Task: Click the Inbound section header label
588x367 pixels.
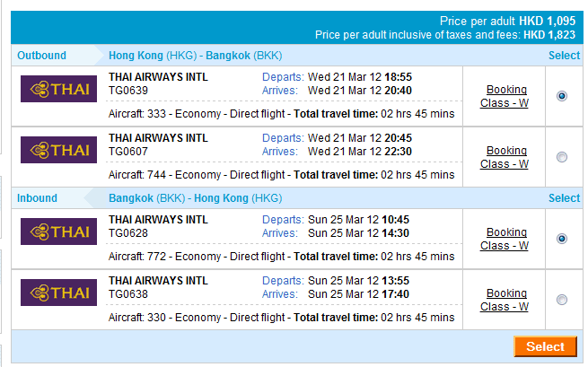Action: 38,198
